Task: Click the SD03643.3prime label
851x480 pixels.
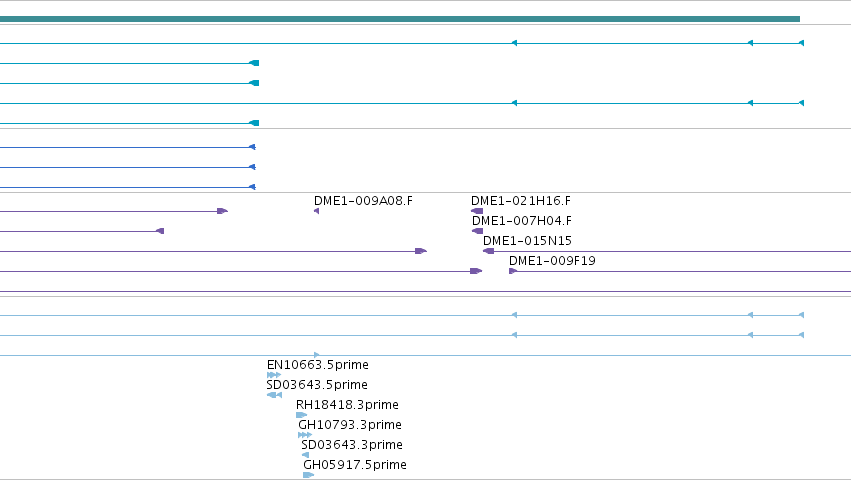Action: (x=352, y=445)
